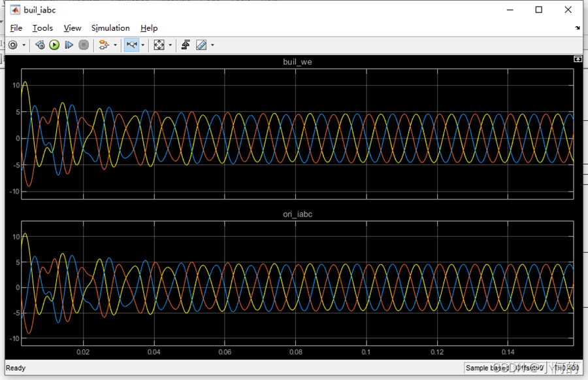This screenshot has width=588, height=380.
Task: Open the View menu
Action: [73, 28]
